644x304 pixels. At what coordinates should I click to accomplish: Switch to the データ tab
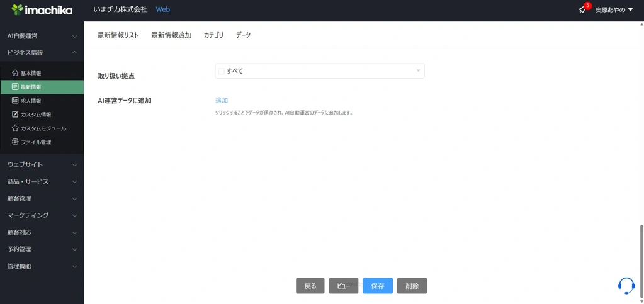(x=243, y=35)
